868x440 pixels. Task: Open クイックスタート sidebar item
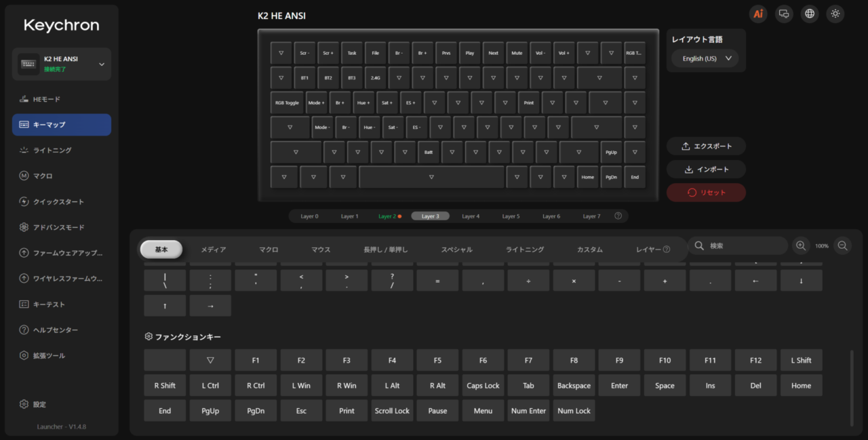[x=62, y=202]
